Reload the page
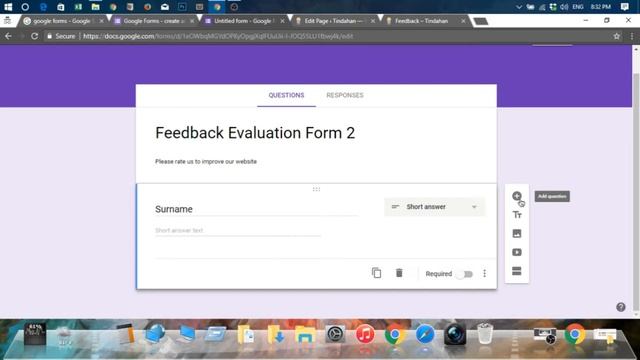The width and height of the screenshot is (640, 360). [x=35, y=36]
